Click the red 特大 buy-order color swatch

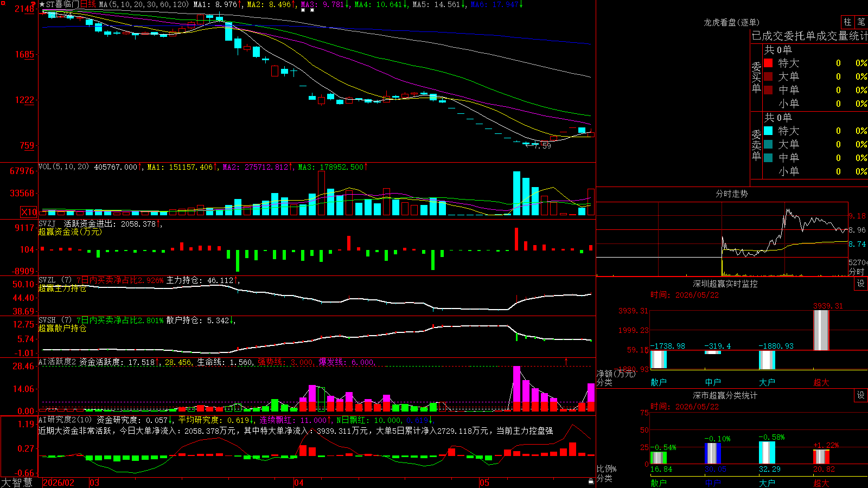(x=768, y=63)
